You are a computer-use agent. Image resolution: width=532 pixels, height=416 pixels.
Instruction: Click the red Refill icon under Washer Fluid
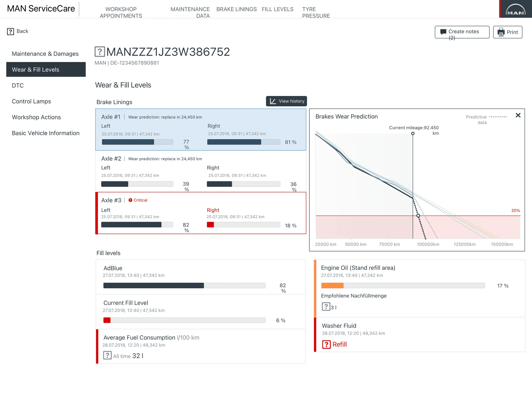click(326, 344)
